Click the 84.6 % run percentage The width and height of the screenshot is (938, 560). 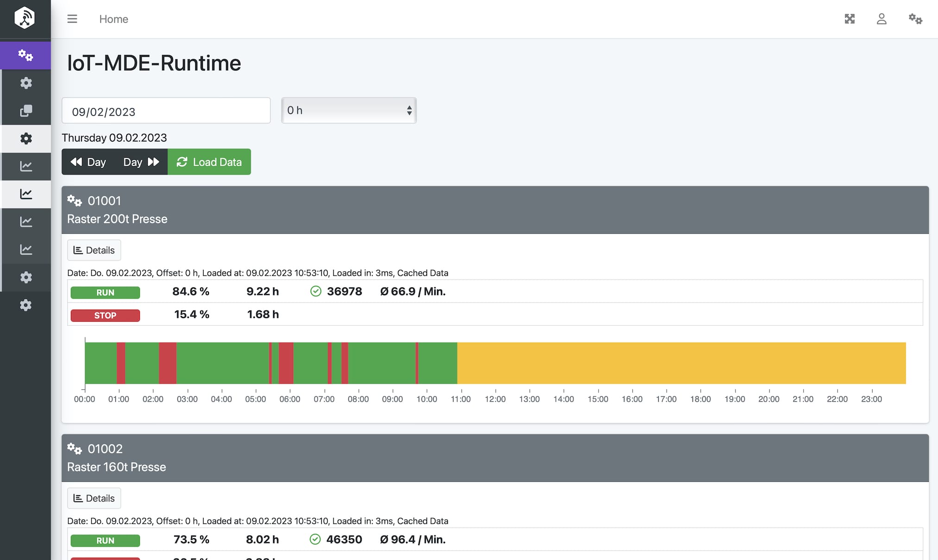[191, 292]
